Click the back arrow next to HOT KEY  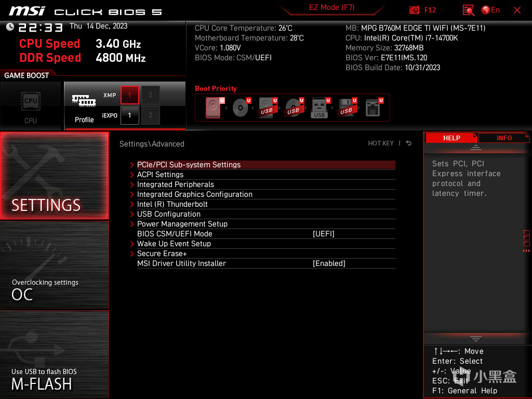[x=409, y=143]
